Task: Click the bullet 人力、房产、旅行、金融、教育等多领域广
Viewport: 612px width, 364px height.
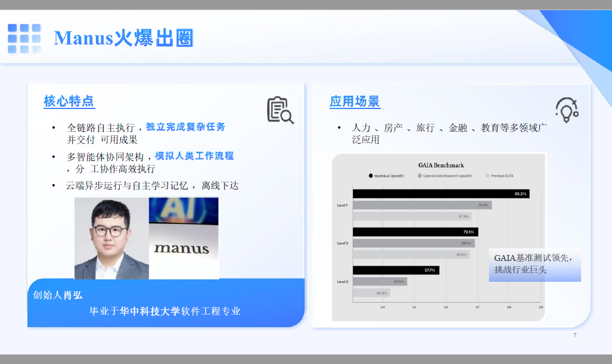Action: point(449,127)
